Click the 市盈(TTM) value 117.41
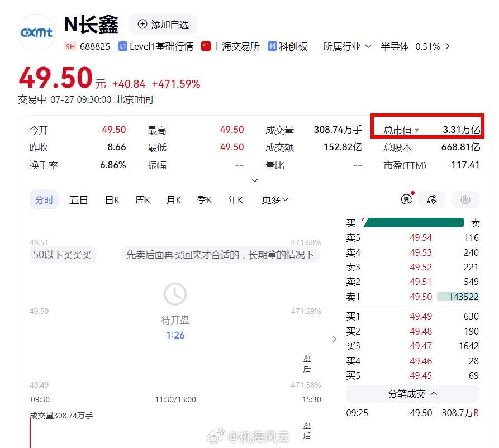The width and height of the screenshot is (499, 448). coord(465,165)
